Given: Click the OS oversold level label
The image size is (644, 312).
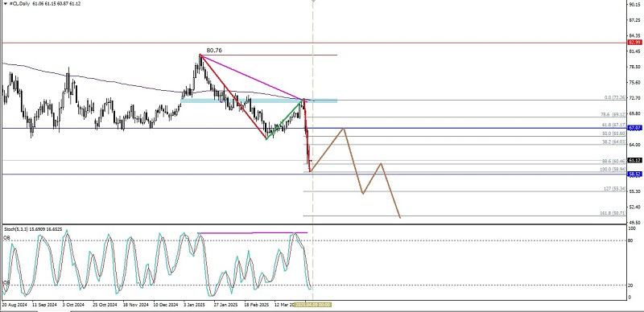Looking at the screenshot, I should (x=6, y=283).
